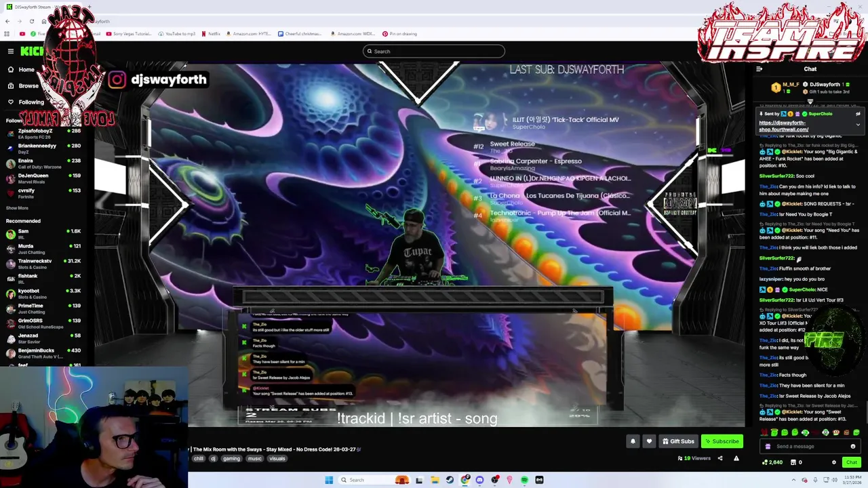Open the Netflix bookmark
Screen dimensions: 868x488
pos(210,34)
